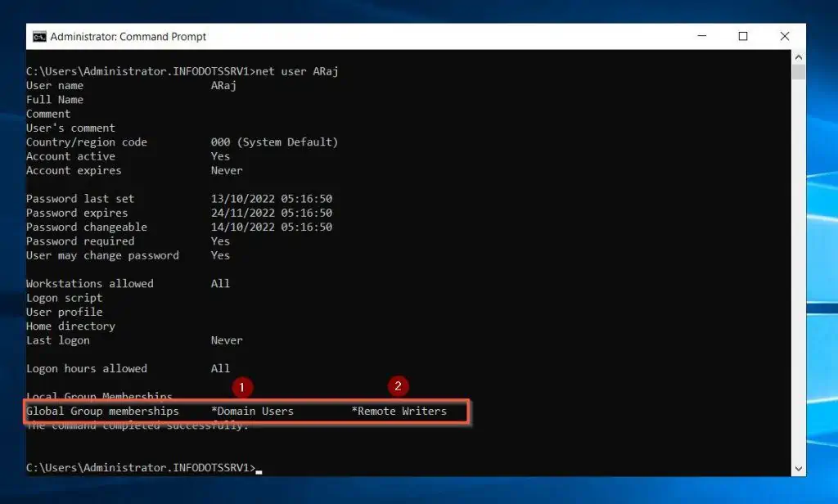Click the '13/10/2022 05:16:50' timestamp
838x504 pixels.
(272, 199)
